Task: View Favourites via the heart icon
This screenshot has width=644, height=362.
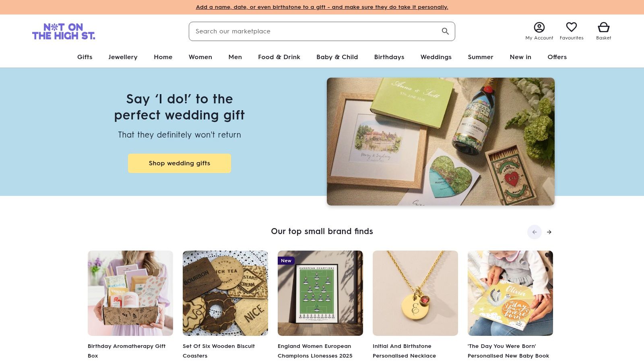Action: [572, 27]
